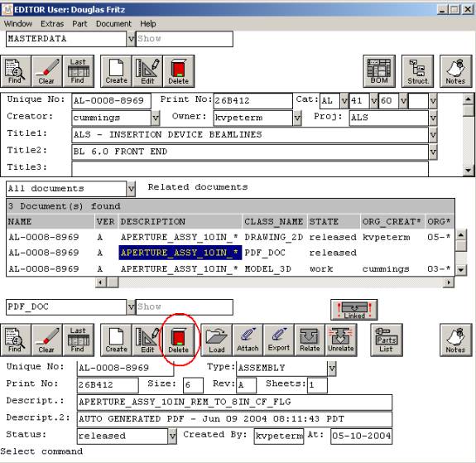Click the Title3 input field
This screenshot has width=476, height=463.
(x=250, y=168)
